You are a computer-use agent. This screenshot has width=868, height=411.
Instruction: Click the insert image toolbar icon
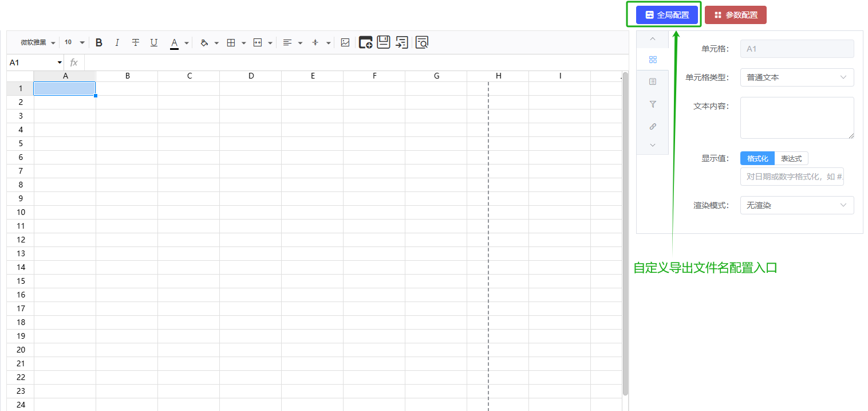(345, 42)
